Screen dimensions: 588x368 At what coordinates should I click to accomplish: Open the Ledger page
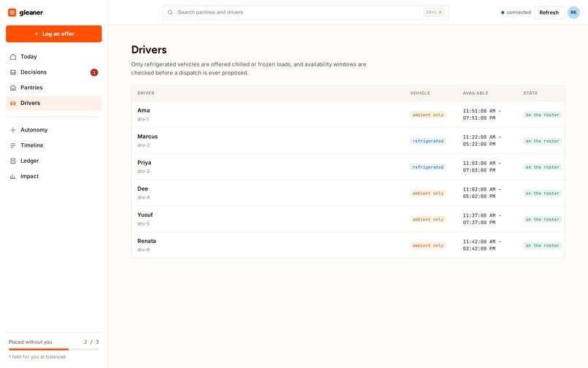[x=54, y=161]
